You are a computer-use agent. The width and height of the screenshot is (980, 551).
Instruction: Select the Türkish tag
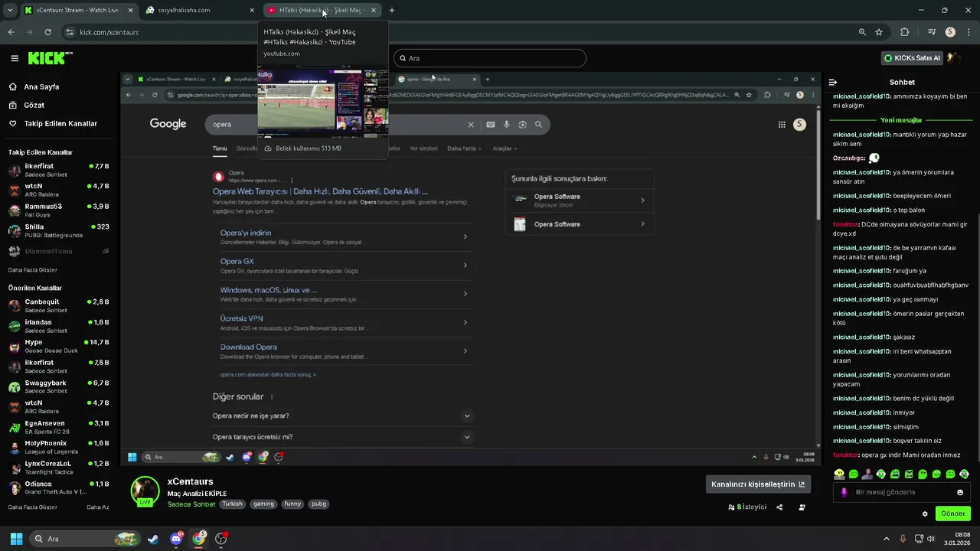pos(233,504)
